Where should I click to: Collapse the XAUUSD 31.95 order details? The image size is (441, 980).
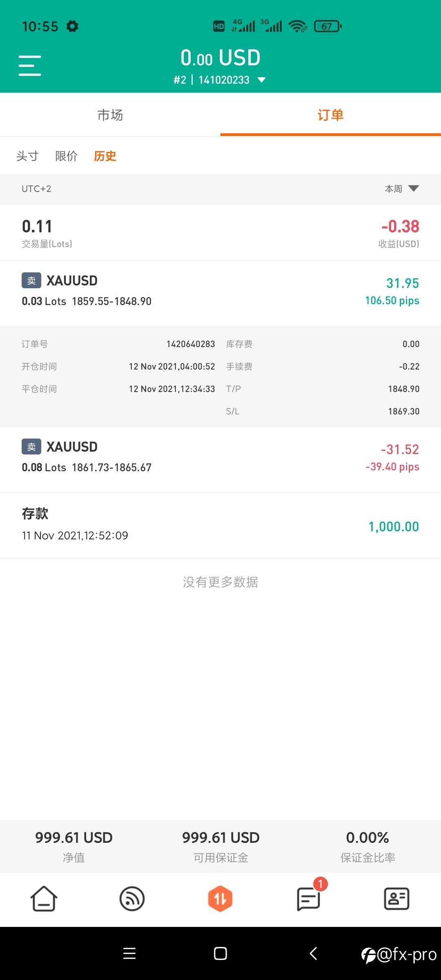click(x=220, y=293)
